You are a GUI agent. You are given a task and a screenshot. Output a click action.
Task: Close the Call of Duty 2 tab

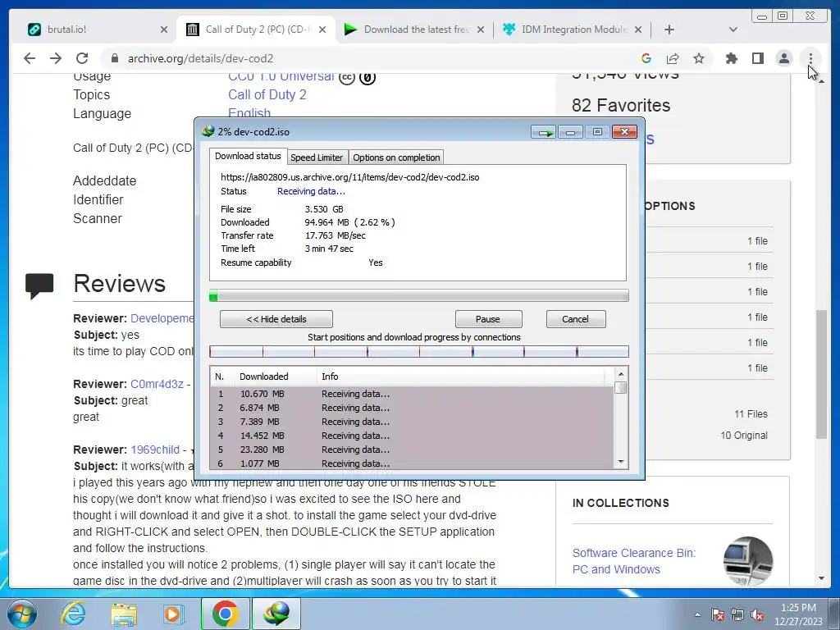[x=322, y=30]
